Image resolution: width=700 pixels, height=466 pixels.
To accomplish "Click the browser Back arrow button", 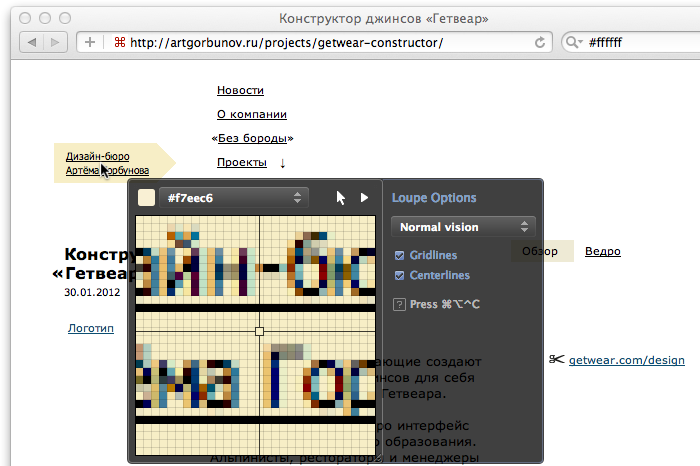I will 32,42.
